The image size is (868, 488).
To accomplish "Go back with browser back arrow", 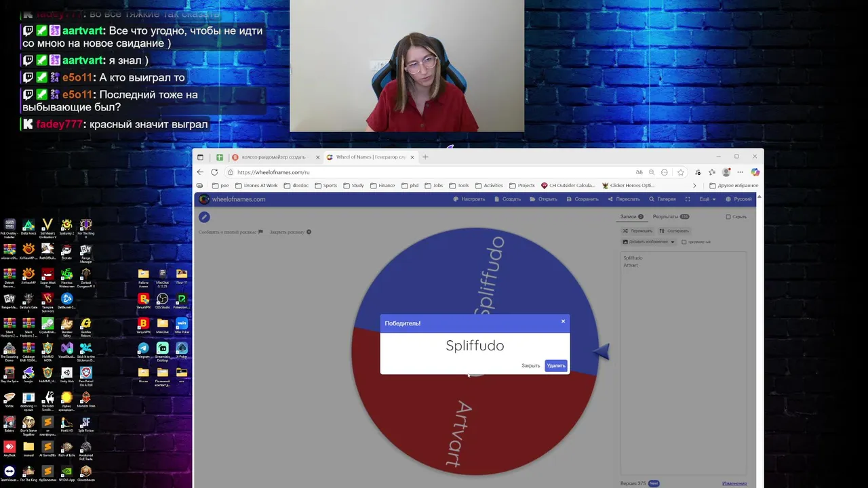I will (200, 172).
